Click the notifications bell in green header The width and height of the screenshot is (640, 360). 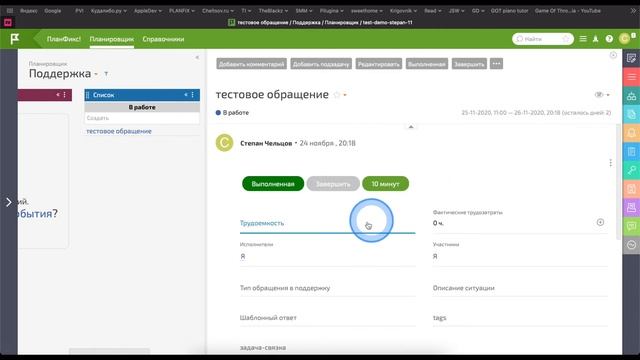[596, 39]
